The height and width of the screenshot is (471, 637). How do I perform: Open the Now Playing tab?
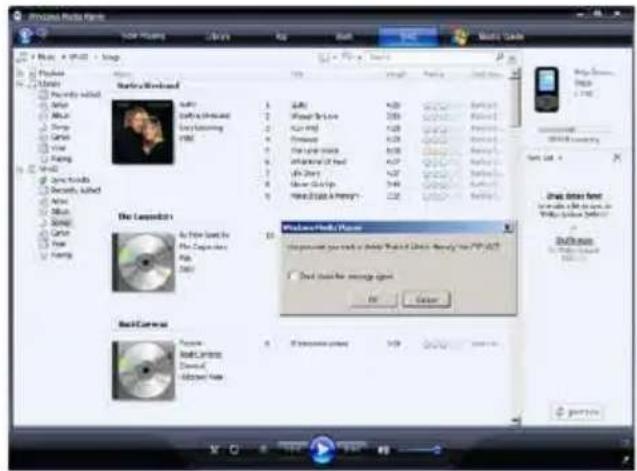143,36
